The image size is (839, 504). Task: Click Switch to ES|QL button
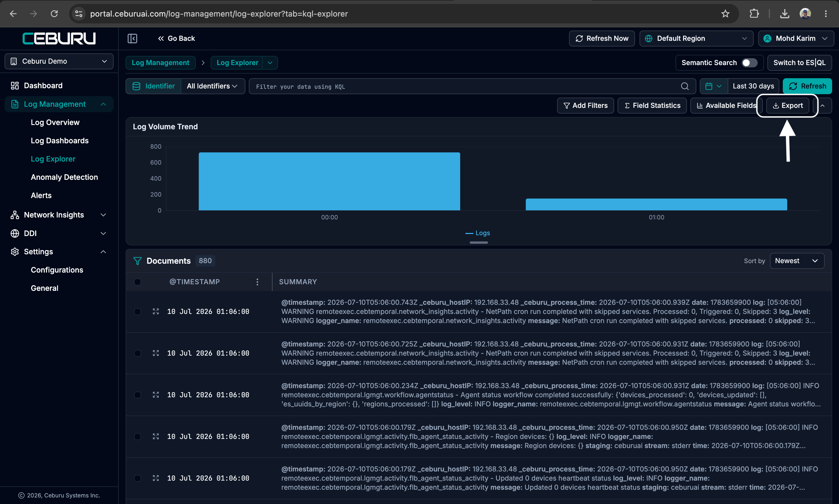pos(799,63)
